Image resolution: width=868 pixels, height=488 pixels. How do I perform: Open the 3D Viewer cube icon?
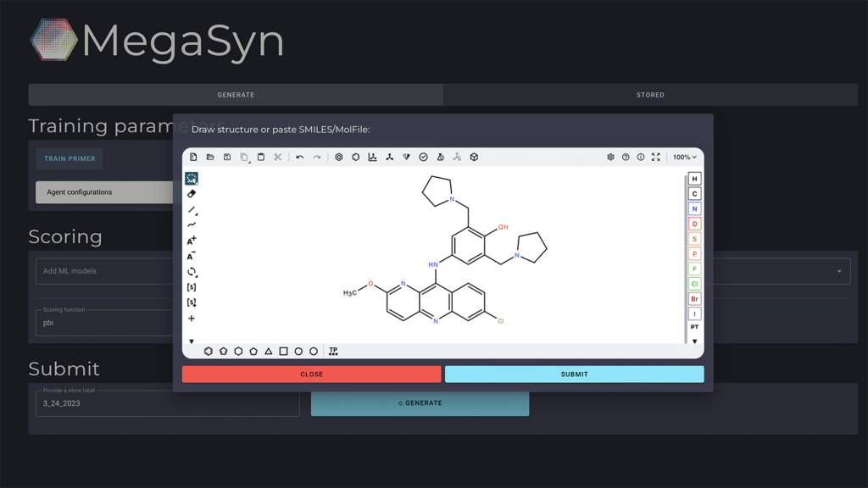(475, 157)
